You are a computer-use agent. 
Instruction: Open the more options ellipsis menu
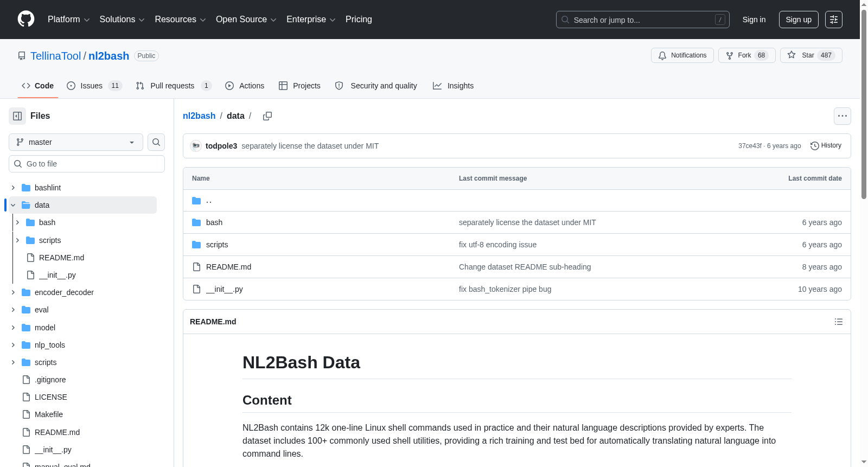point(843,116)
